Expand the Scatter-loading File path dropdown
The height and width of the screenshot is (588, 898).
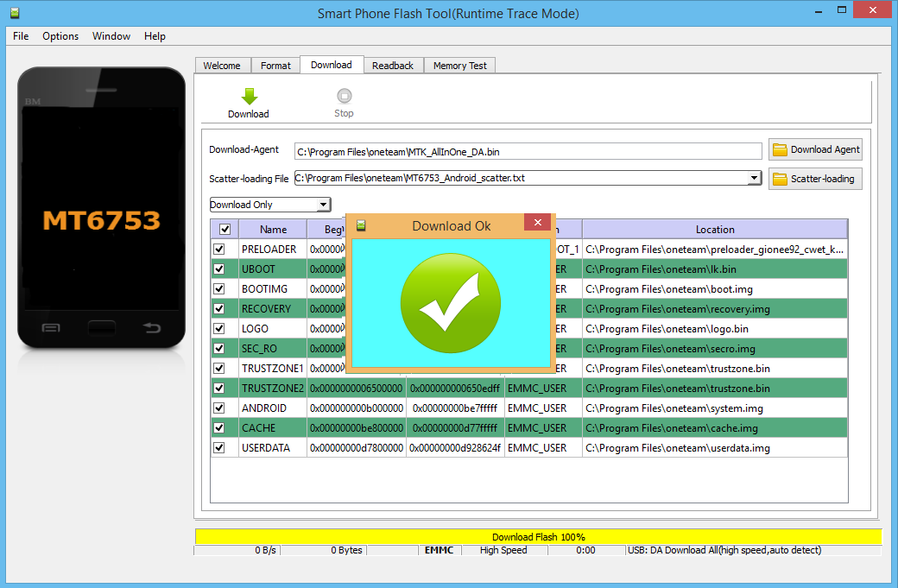coord(754,178)
